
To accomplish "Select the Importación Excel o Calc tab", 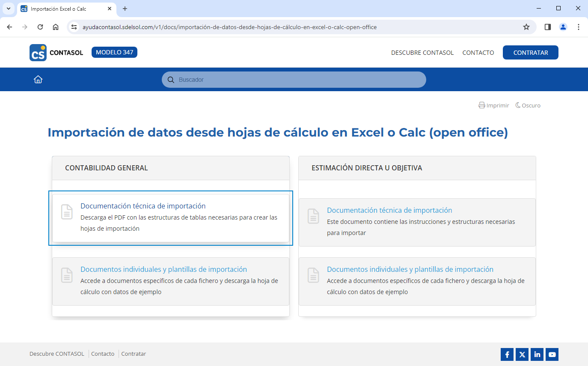I will tap(66, 9).
